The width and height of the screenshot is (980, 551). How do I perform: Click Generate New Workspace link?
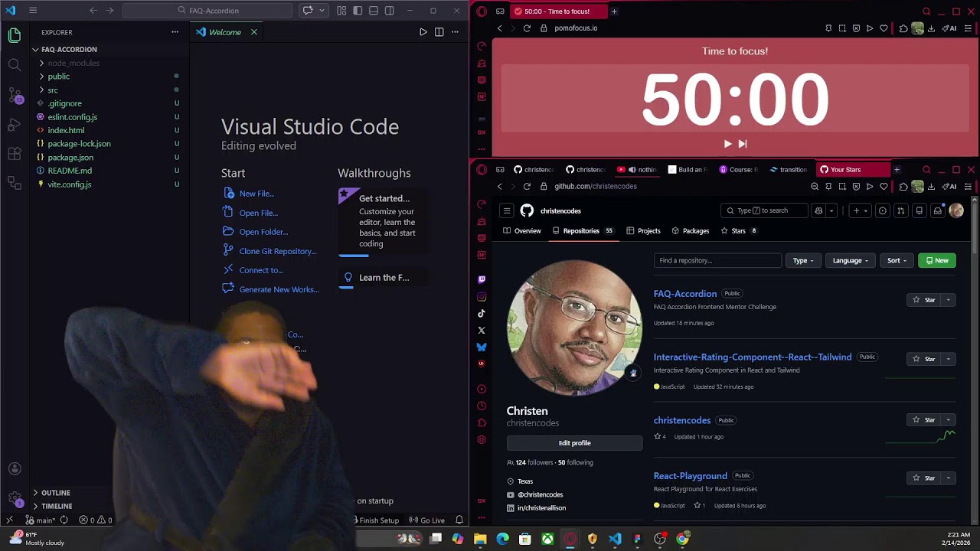coord(279,289)
